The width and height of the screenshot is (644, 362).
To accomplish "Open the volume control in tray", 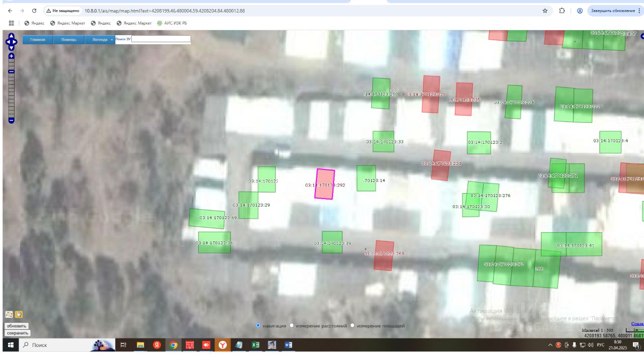I will coord(591,345).
